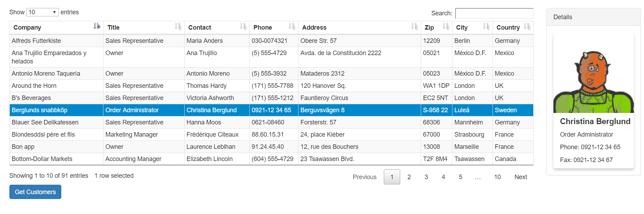The image size is (644, 214).
Task: Open the entries-per-page dropdown
Action: point(42,12)
